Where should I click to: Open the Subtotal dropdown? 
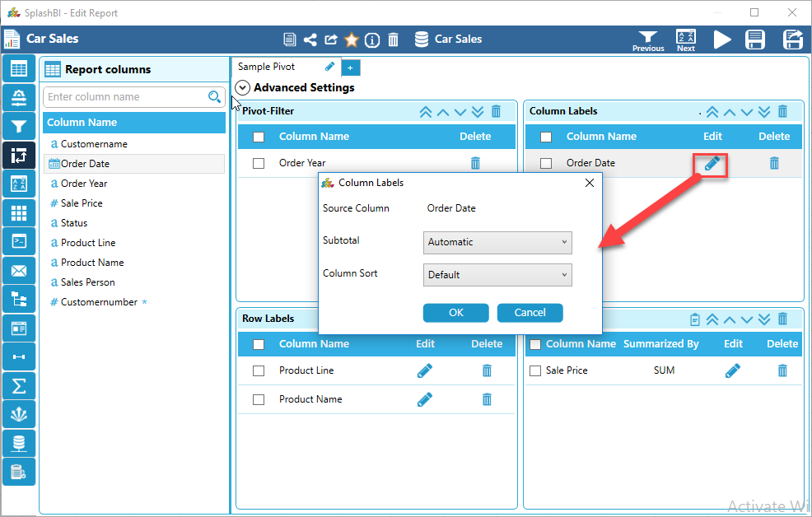click(497, 242)
